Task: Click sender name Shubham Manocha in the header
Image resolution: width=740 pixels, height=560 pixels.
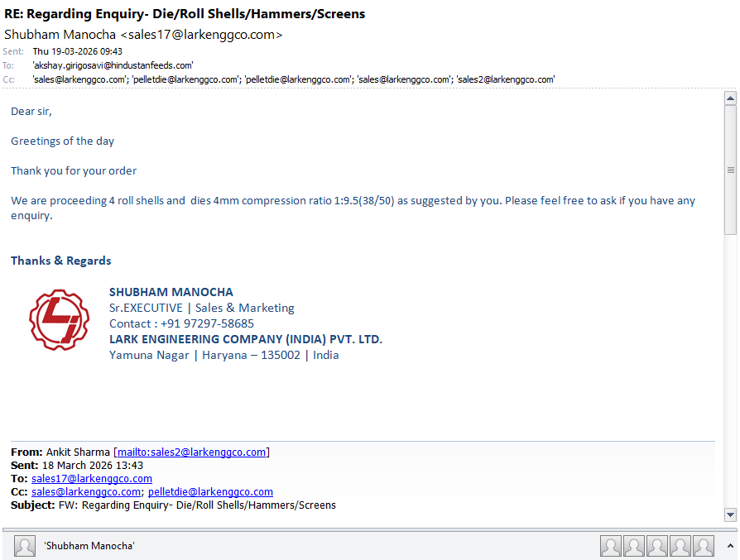Action: click(x=60, y=35)
